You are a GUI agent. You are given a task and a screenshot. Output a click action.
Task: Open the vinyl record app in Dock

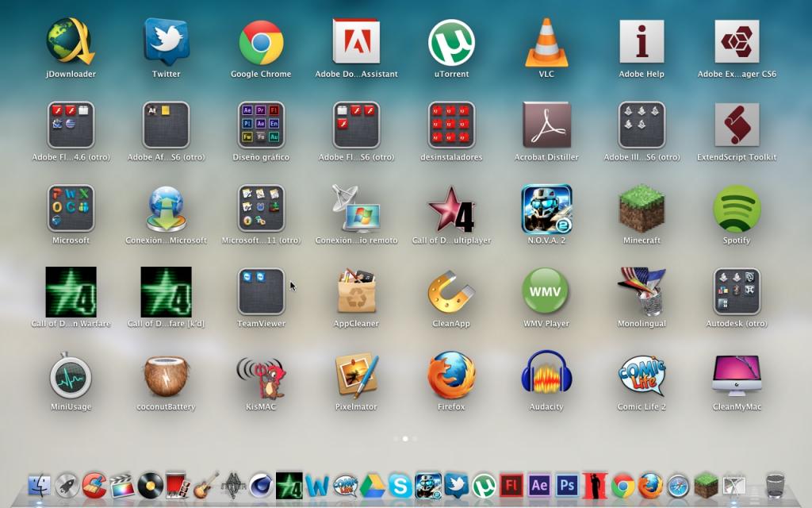click(x=150, y=487)
